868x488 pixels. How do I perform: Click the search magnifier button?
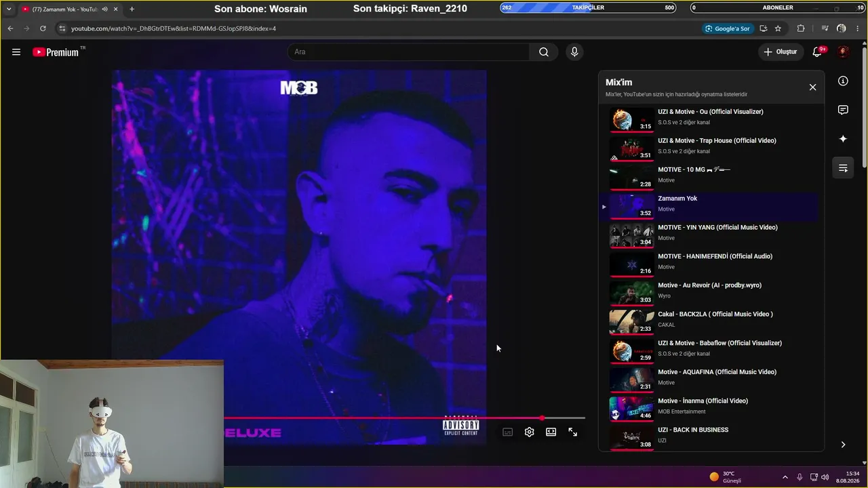pos(544,52)
